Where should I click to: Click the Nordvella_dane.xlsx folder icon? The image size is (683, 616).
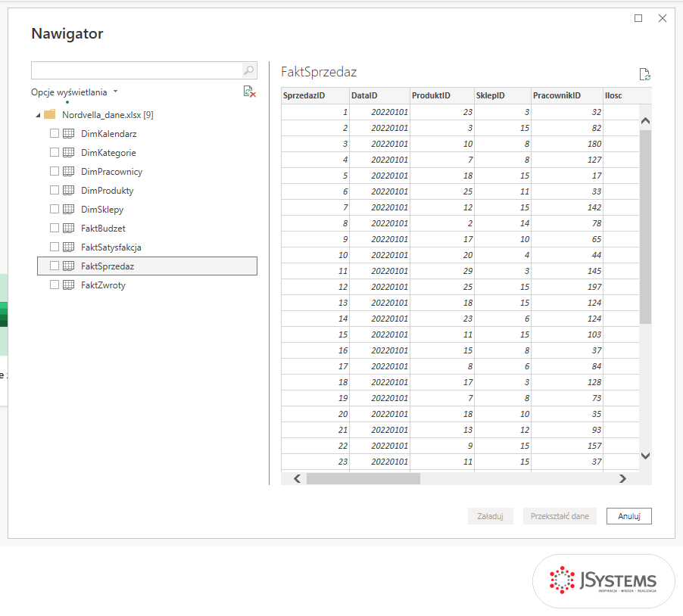(50, 114)
